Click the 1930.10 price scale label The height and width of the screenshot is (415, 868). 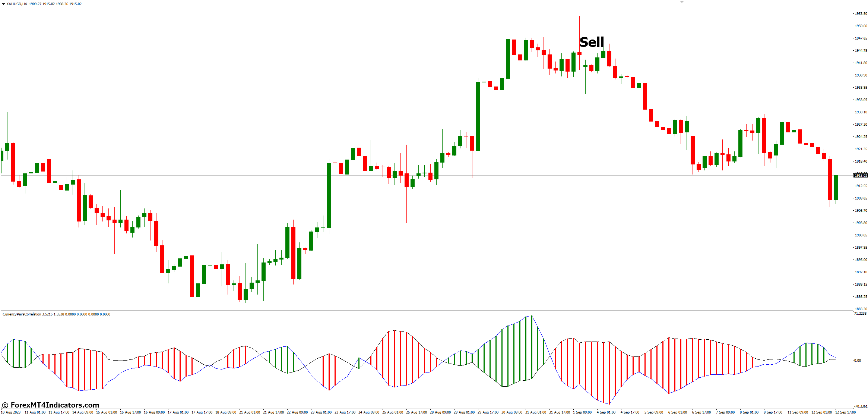861,112
